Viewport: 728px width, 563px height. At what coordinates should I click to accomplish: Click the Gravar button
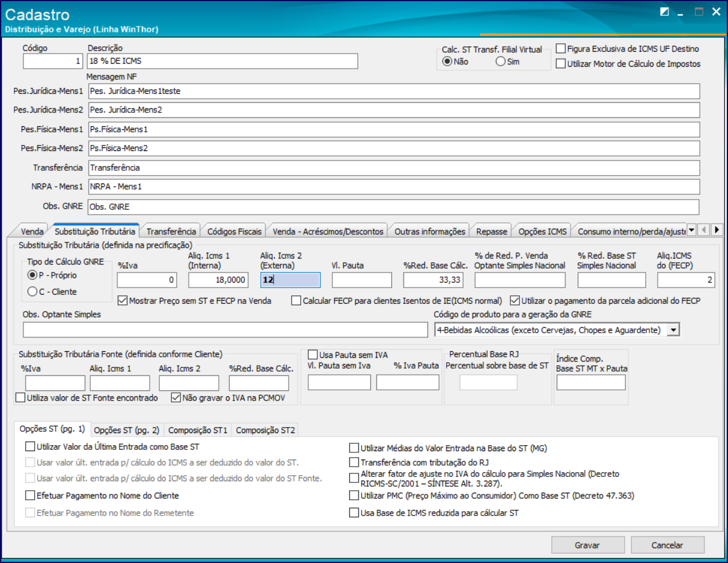tap(587, 545)
